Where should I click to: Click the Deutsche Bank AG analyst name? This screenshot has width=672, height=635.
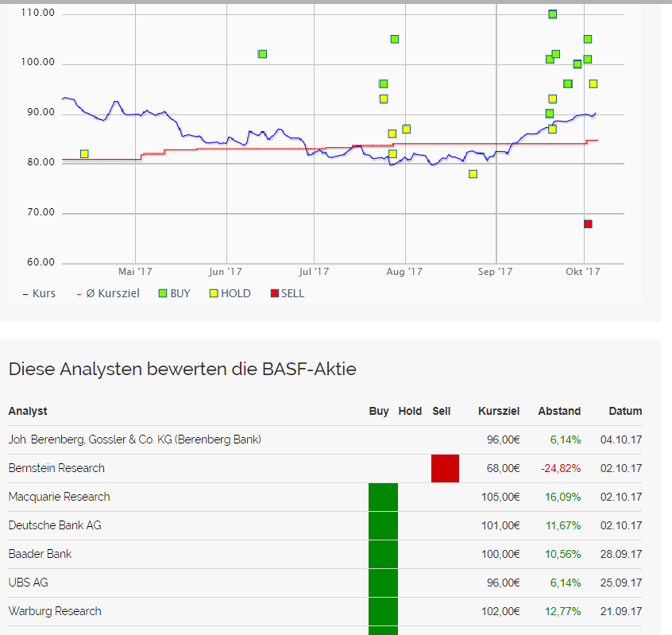[55, 525]
